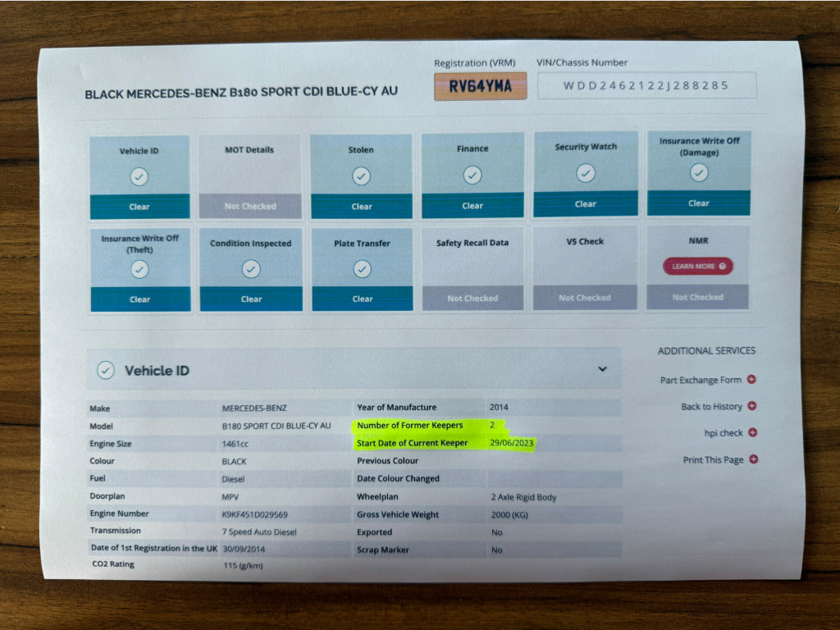
Task: Click the plus icon beside Part Exchange Form
Action: click(751, 379)
